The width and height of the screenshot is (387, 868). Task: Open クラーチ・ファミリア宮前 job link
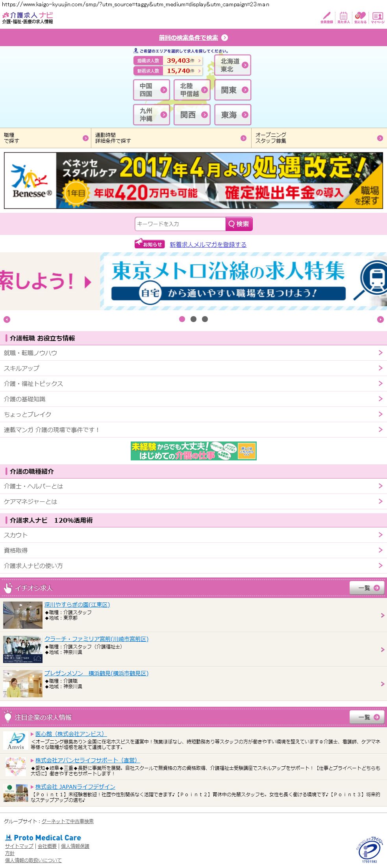[96, 639]
